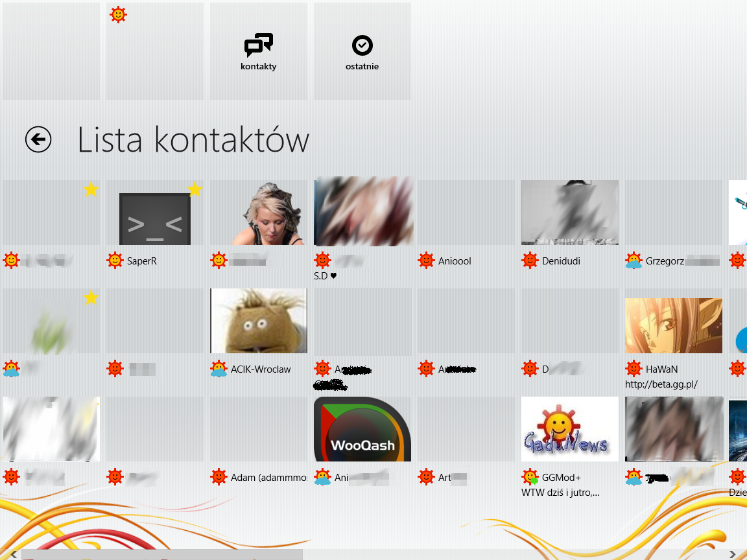This screenshot has width=747, height=560.
Task: Open link http://beta.gg.pl/
Action: coord(661,384)
